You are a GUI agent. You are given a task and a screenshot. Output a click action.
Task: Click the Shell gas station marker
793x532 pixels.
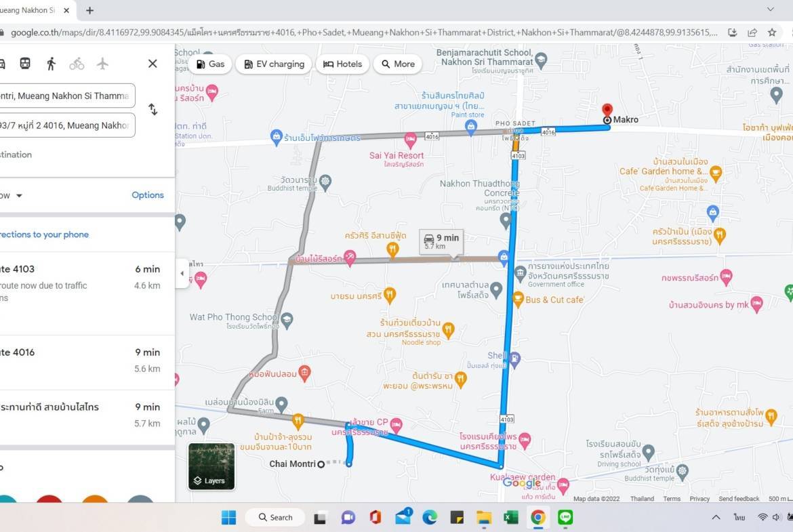point(514,359)
